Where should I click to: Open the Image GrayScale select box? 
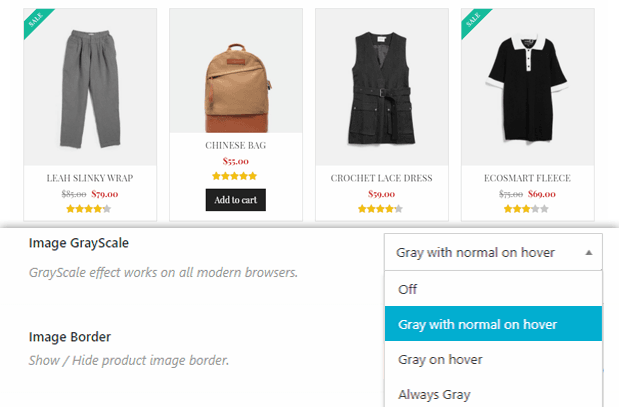click(x=493, y=252)
